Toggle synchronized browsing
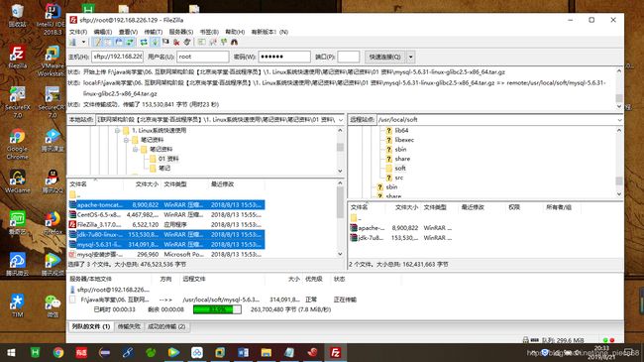 [224, 42]
